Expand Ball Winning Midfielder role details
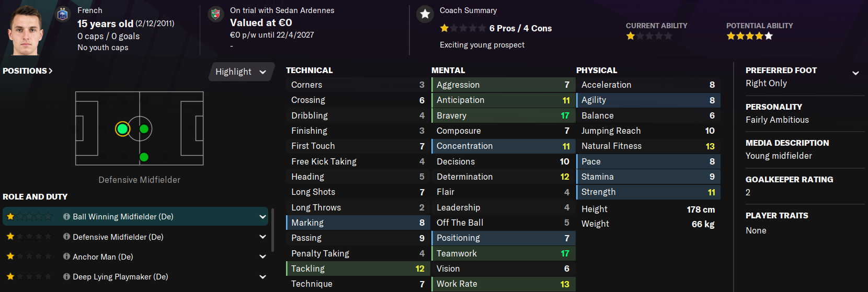This screenshot has height=292, width=868. 262,216
